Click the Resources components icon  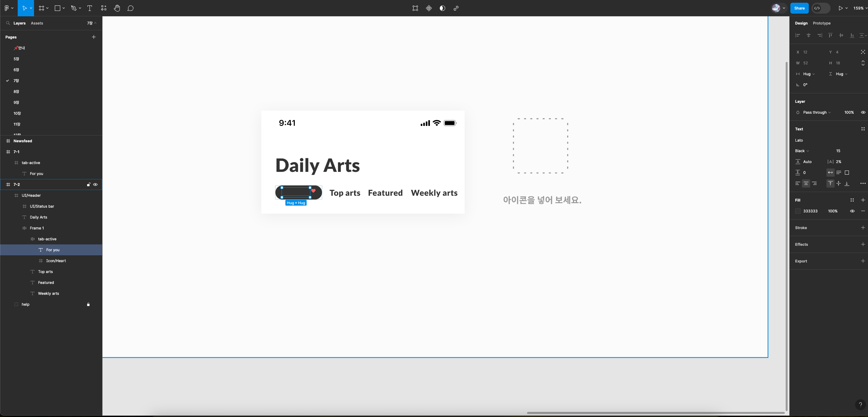pyautogui.click(x=104, y=8)
